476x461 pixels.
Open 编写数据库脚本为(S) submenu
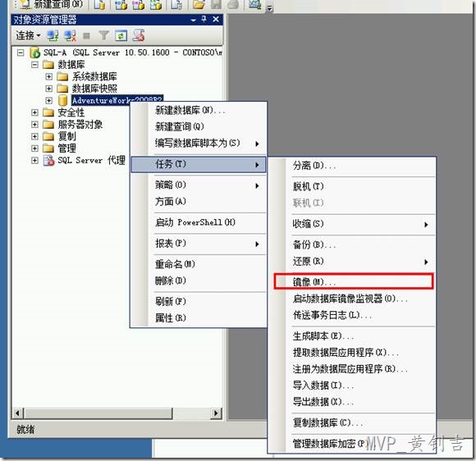pos(199,143)
